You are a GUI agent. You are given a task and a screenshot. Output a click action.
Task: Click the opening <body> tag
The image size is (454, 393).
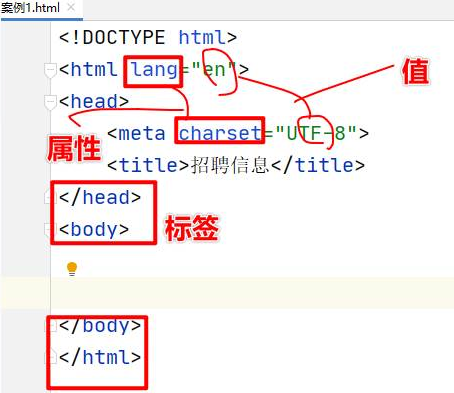pos(94,230)
